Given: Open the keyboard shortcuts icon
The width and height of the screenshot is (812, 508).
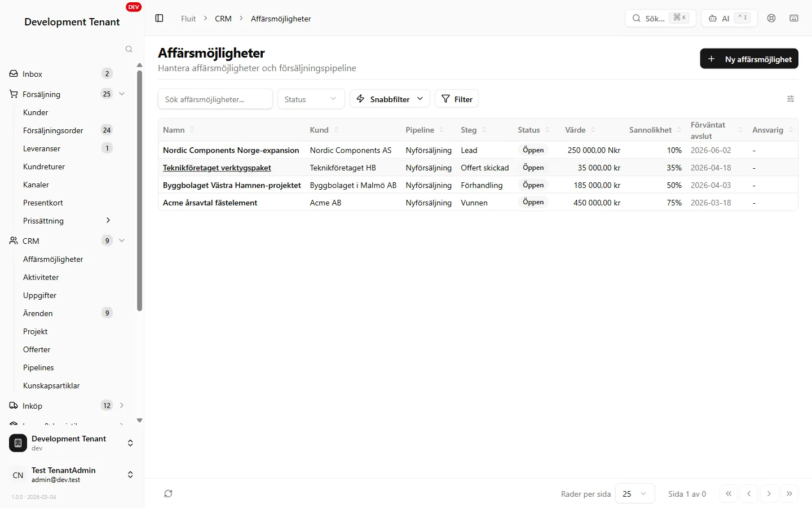Looking at the screenshot, I should pos(794,18).
